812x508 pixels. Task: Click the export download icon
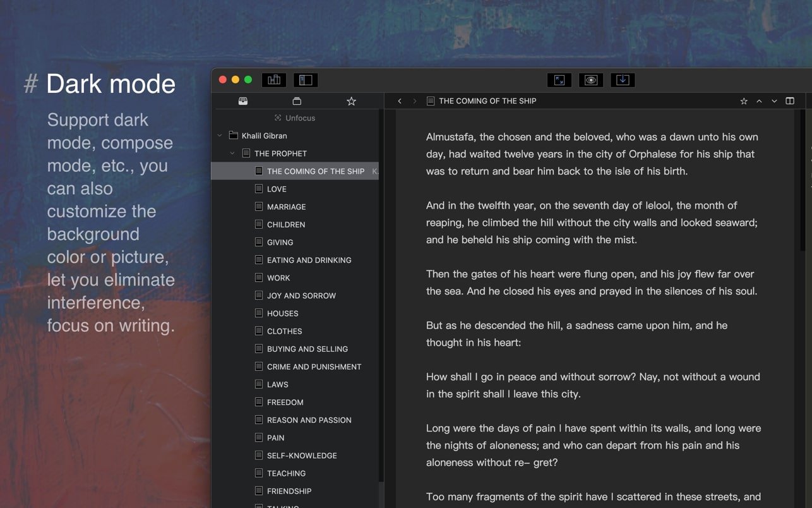coord(623,80)
